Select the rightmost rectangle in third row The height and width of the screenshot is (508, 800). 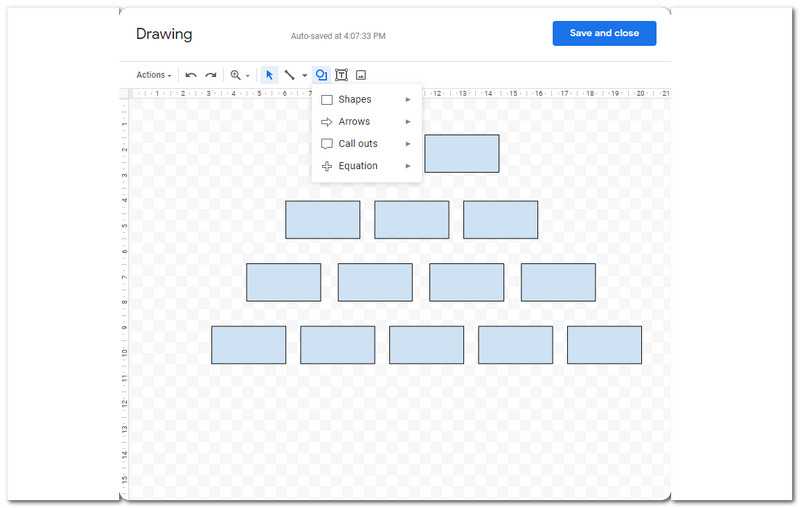[x=558, y=282]
